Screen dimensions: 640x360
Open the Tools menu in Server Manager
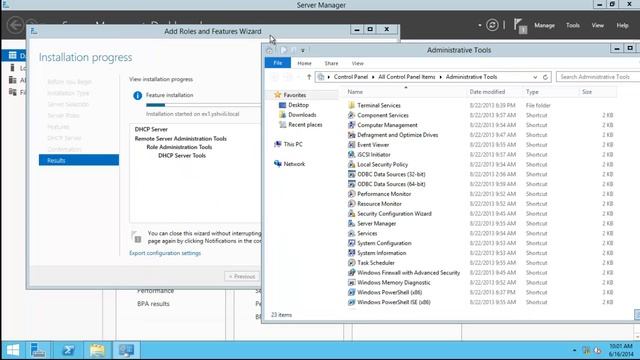click(x=573, y=25)
